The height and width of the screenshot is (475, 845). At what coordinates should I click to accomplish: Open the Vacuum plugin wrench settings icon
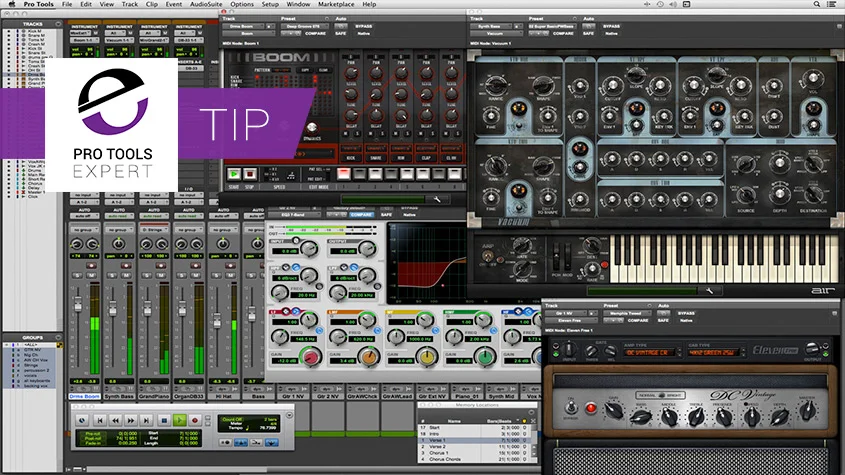click(710, 291)
